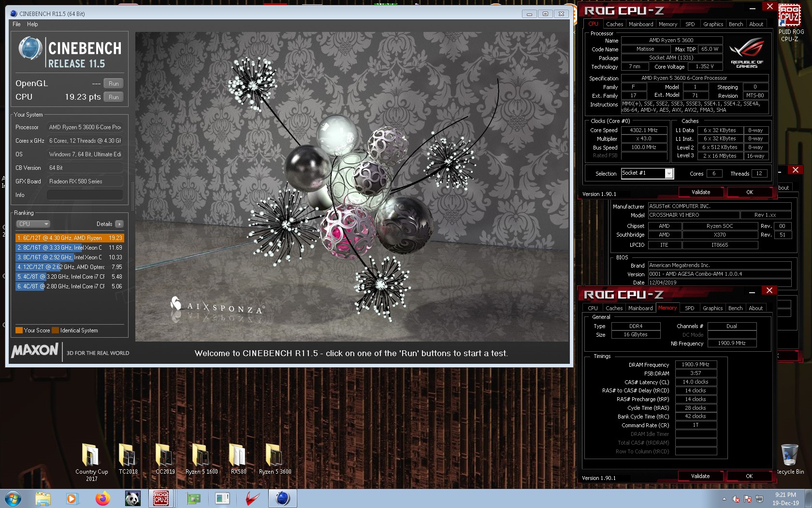
Task: Open the Ryzen 5 1600 folder
Action: tap(202, 459)
